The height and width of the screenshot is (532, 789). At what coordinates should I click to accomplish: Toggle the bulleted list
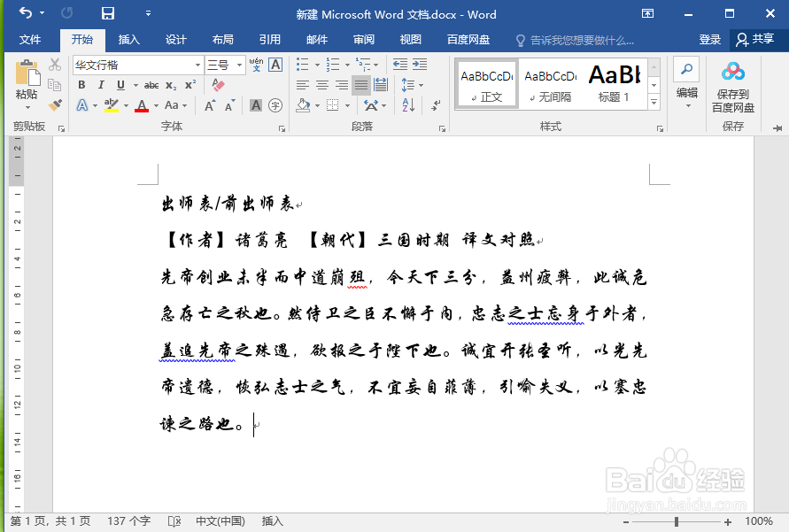coord(301,65)
